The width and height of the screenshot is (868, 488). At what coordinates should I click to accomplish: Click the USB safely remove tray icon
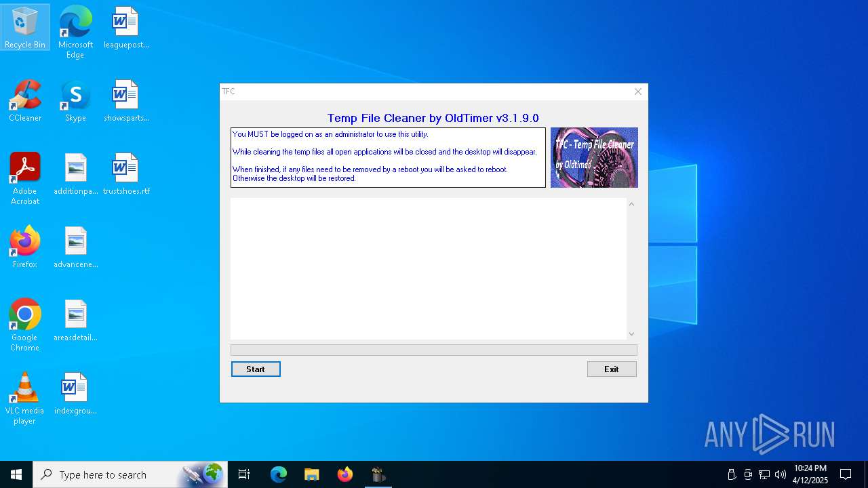click(x=732, y=474)
